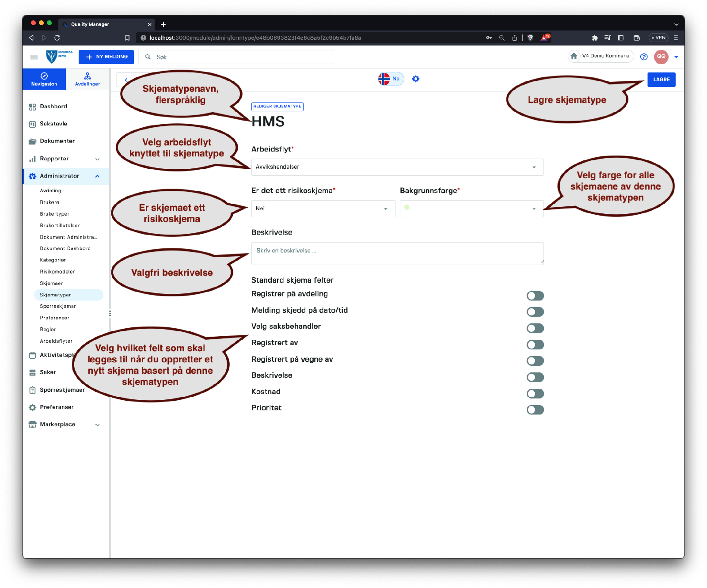
Task: Open the risikoskjema Nei dropdown
Action: pos(323,209)
